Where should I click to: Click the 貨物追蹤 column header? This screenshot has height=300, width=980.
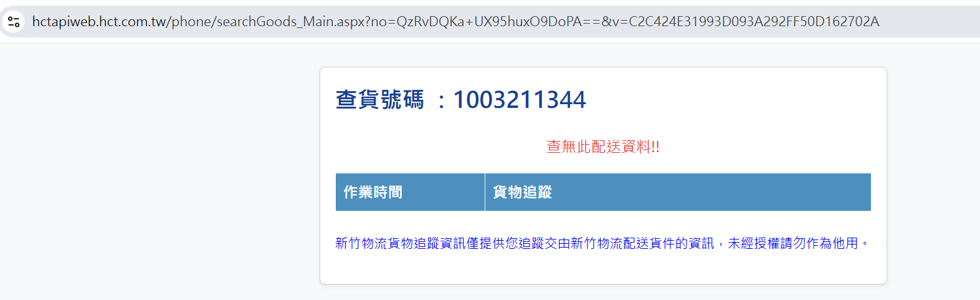tap(522, 192)
